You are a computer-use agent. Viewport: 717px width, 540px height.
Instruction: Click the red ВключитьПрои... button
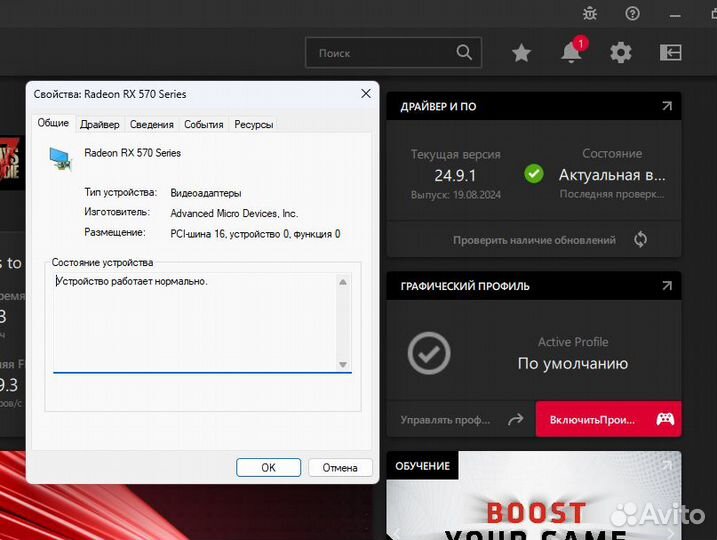click(x=608, y=419)
